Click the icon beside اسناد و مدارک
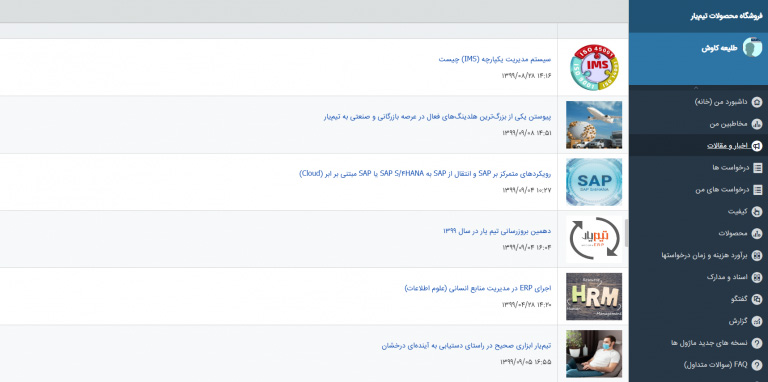Image resolution: width=768 pixels, height=382 pixels. [757, 277]
